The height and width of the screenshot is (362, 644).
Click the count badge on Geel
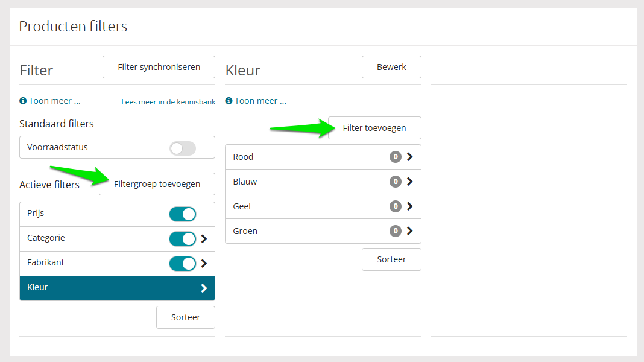(396, 206)
